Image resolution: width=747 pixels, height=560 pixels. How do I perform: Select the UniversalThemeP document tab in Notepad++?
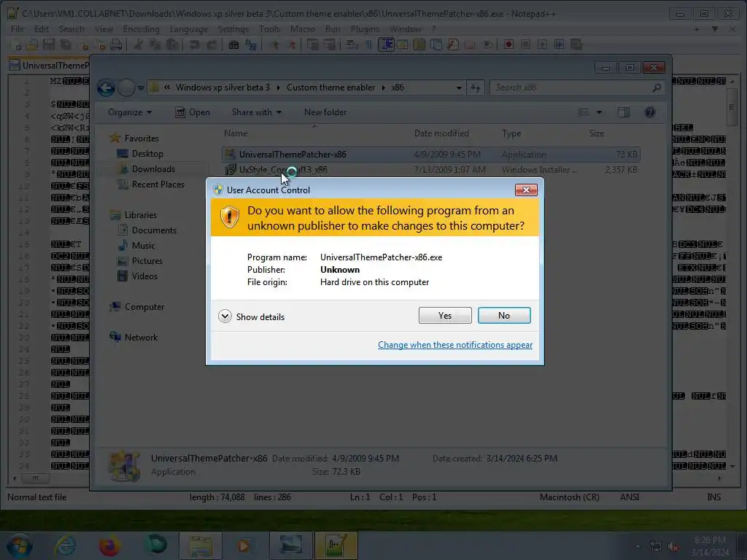49,65
